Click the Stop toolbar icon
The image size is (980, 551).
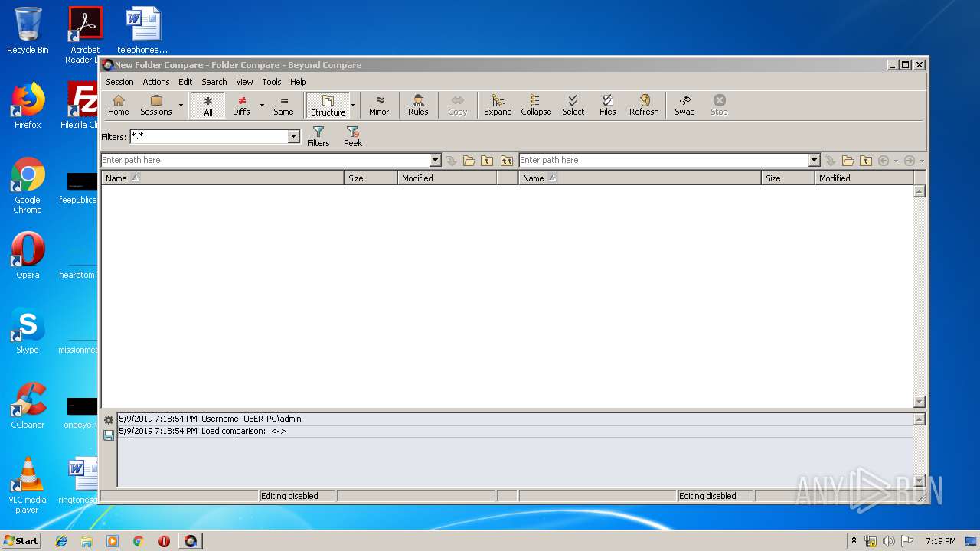[x=719, y=106]
